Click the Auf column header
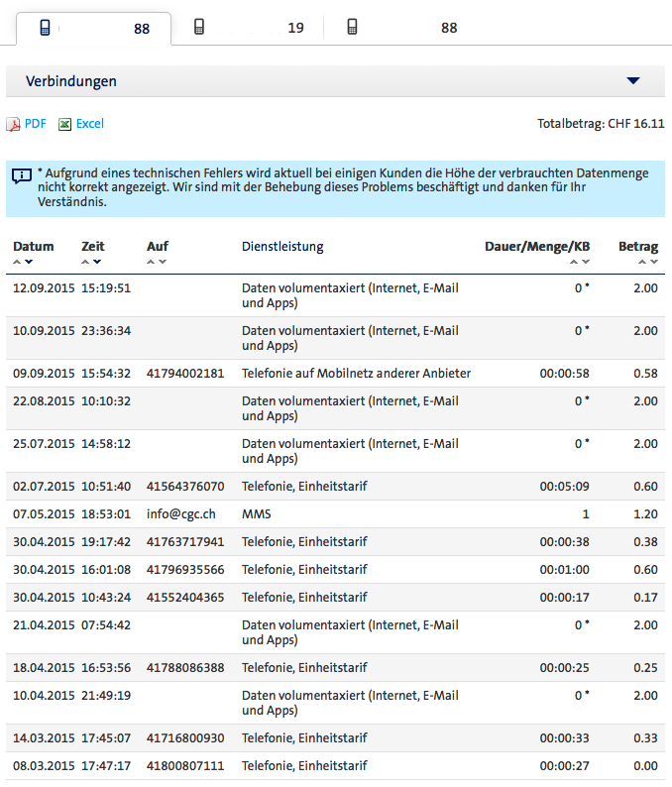Viewport: 672px width, 787px height. pos(158,247)
